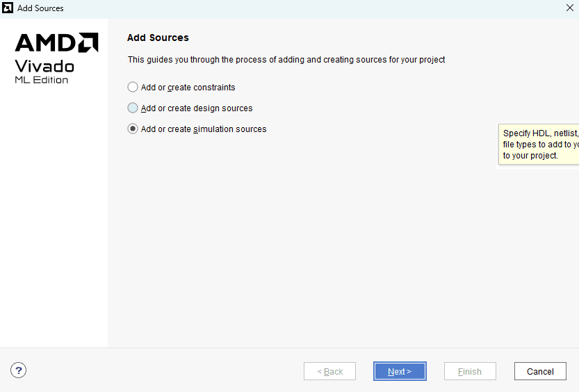Click the Vivado window icon in title bar
579x392 pixels.
[8, 8]
